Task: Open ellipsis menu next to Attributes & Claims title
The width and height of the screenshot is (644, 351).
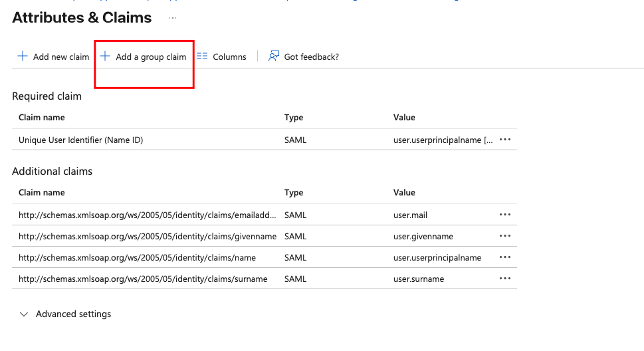Action: (x=173, y=17)
